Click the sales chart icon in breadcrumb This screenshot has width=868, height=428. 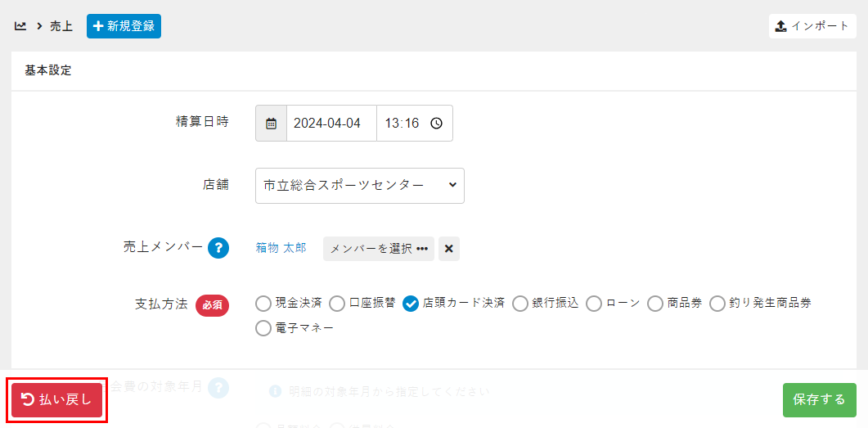click(x=20, y=26)
